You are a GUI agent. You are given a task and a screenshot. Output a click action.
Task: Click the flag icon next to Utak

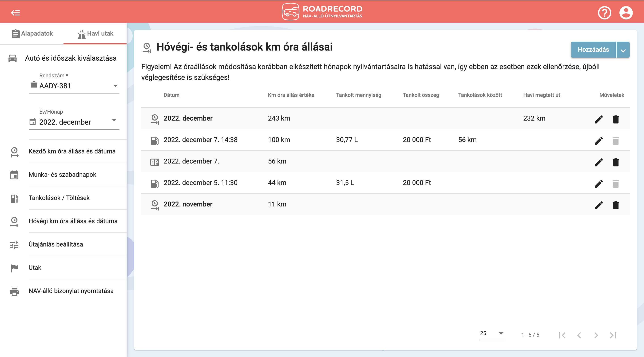(14, 268)
